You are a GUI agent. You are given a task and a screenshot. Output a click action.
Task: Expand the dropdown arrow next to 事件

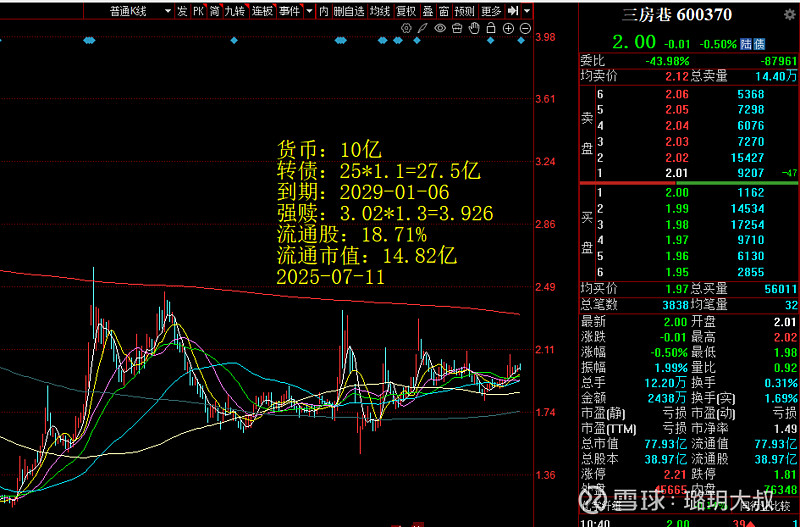pyautogui.click(x=309, y=11)
